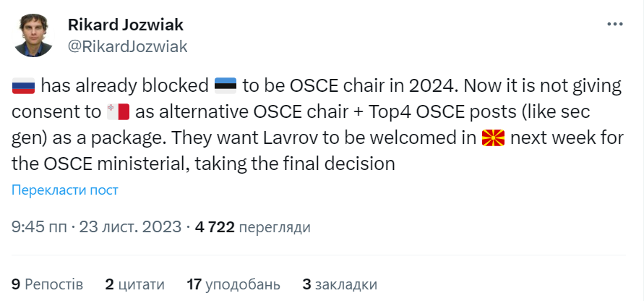Click the Maltese flag emoji
Screen dimensions: 644x301
[117, 112]
